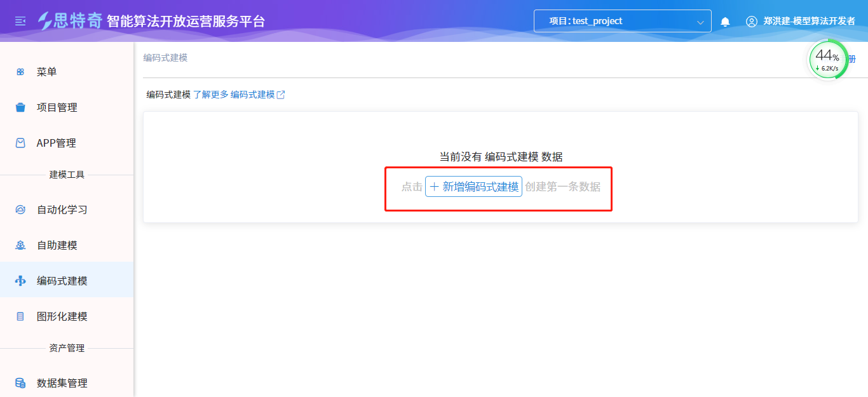Screen dimensions: 868x397
Task: Open 了解更多 编码式建模 link
Action: pyautogui.click(x=239, y=95)
